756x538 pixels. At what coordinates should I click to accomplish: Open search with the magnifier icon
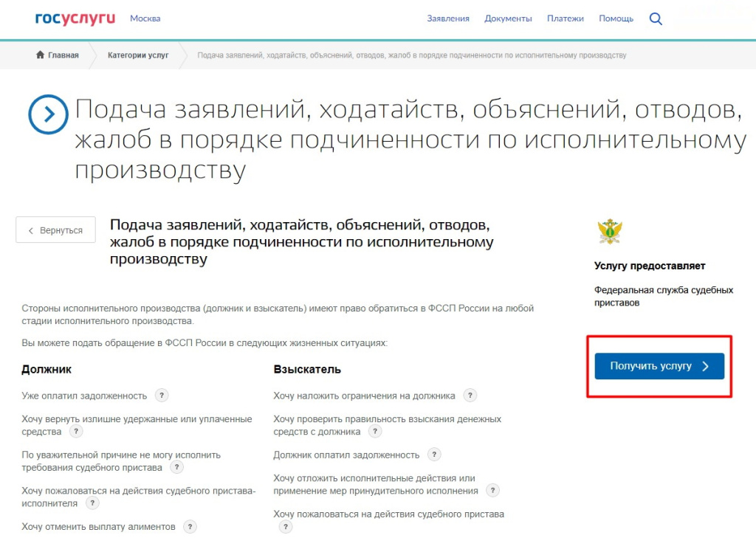pyautogui.click(x=656, y=18)
